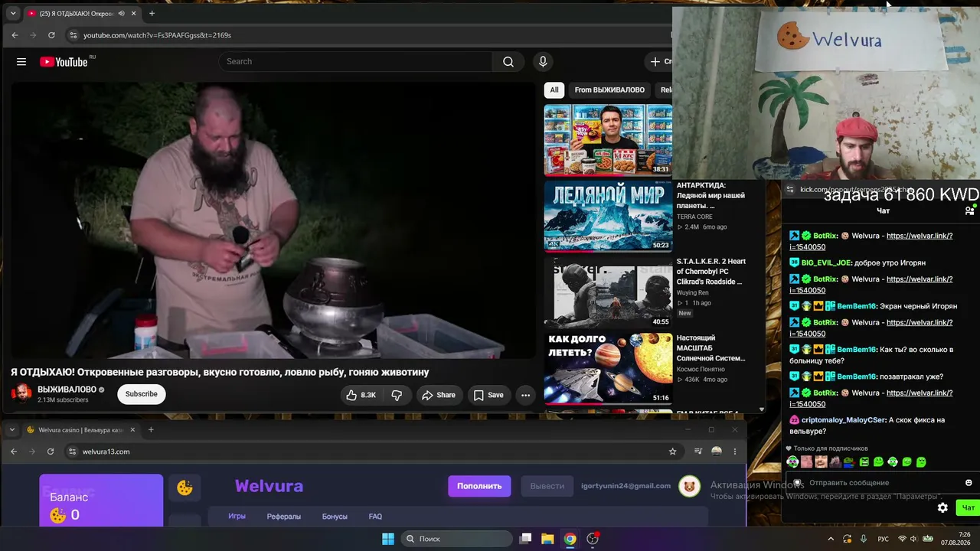Open Task View on the taskbar
This screenshot has height=551, width=980.
point(525,539)
